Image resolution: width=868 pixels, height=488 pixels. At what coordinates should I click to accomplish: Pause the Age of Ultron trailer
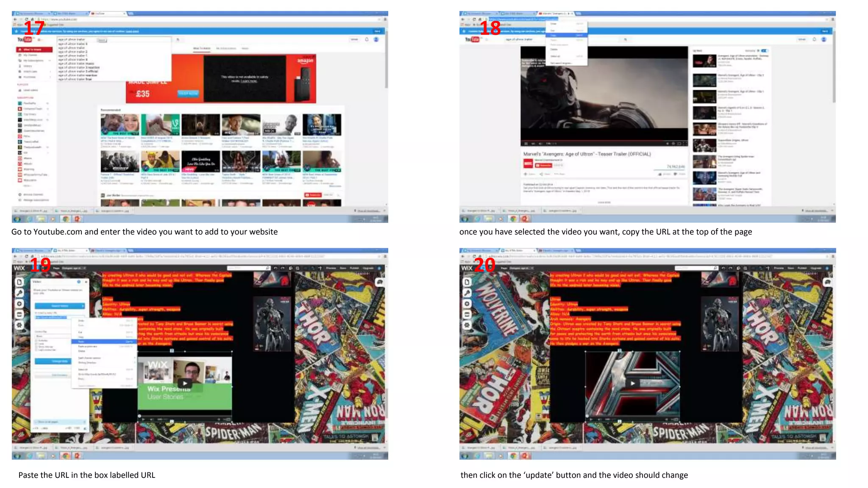pos(526,144)
